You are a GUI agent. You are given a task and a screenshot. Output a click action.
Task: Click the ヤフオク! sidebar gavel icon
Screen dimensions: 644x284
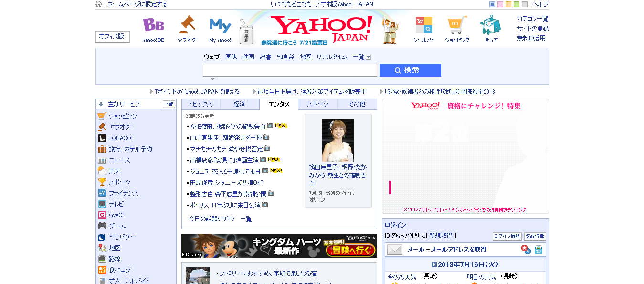102,127
